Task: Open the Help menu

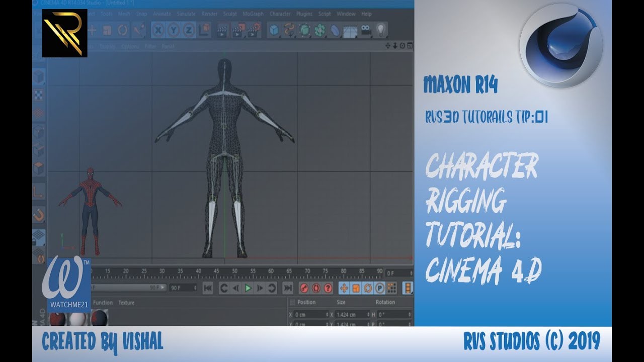Action: click(x=366, y=14)
